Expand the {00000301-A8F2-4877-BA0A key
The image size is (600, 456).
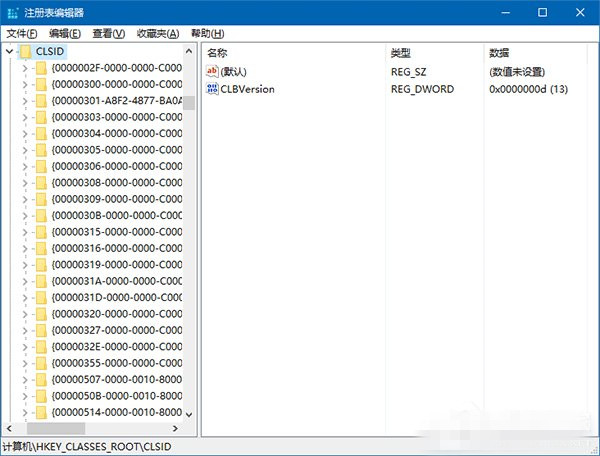(x=25, y=101)
